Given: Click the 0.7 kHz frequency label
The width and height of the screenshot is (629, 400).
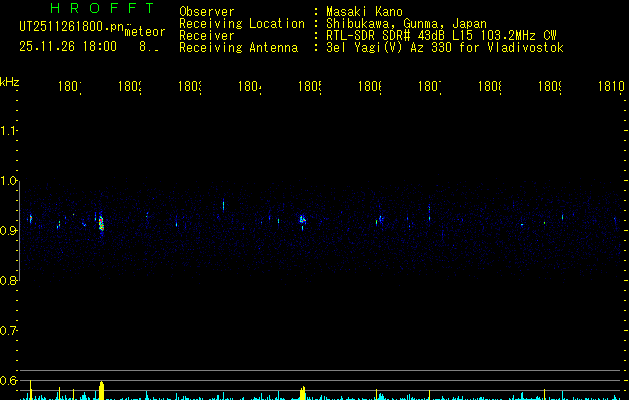Looking at the screenshot, I should (x=9, y=331).
